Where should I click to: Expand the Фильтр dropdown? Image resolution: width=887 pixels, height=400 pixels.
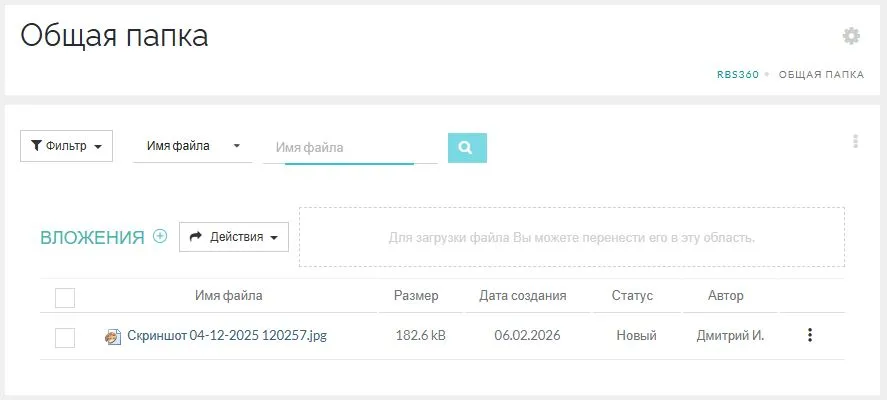[66, 146]
